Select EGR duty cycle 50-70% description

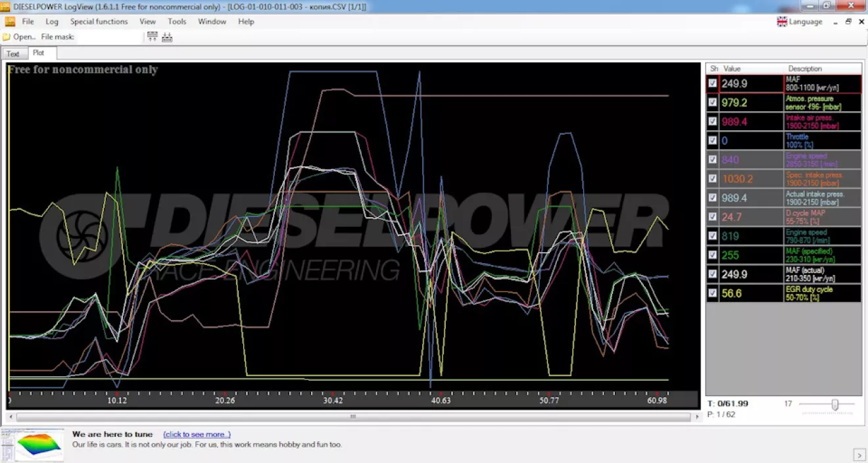point(823,293)
